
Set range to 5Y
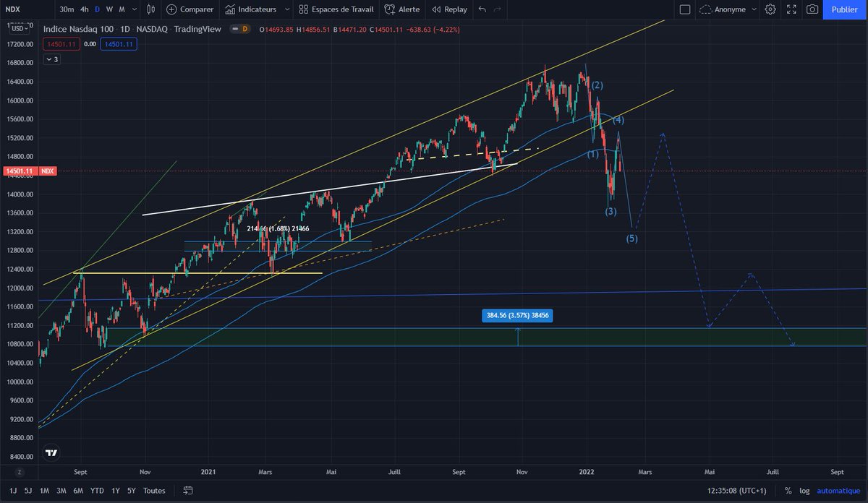[x=131, y=491]
